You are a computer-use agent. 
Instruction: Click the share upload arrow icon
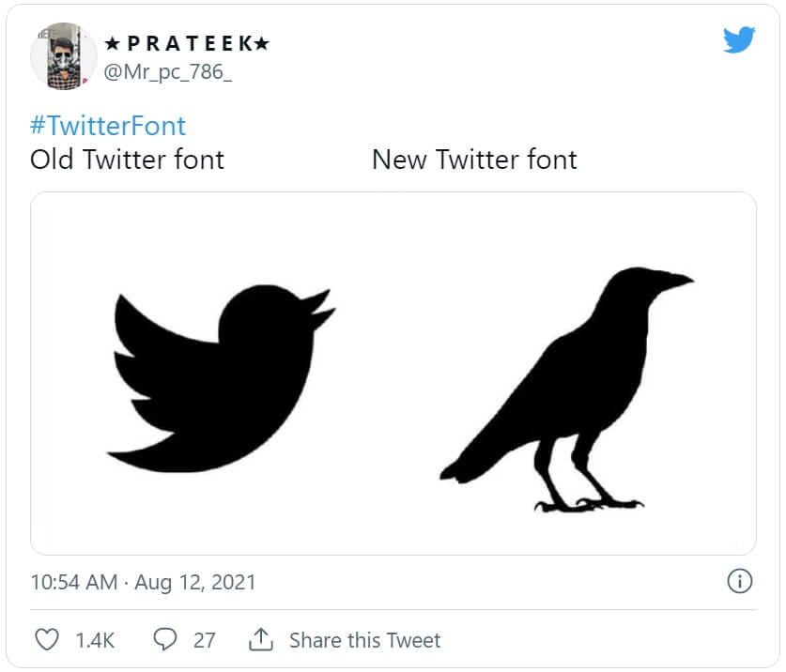tap(260, 640)
